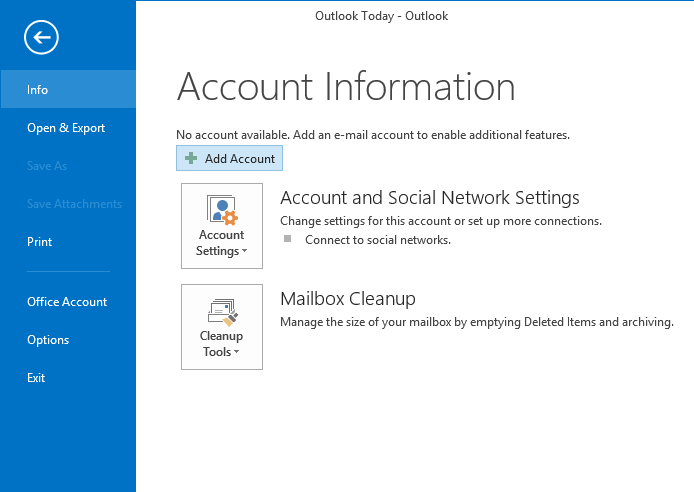
Task: Click the green plus Add Account icon
Action: pos(191,158)
